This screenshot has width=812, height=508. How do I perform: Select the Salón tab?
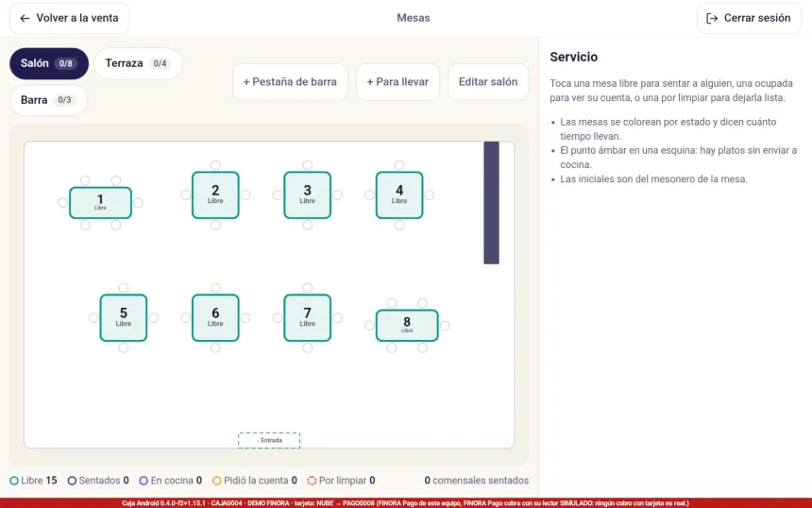click(49, 63)
